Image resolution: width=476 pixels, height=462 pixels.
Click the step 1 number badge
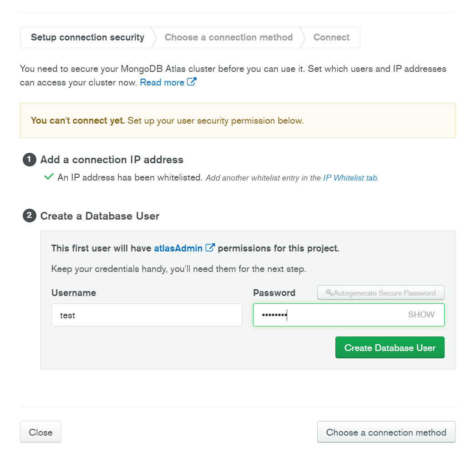29,159
